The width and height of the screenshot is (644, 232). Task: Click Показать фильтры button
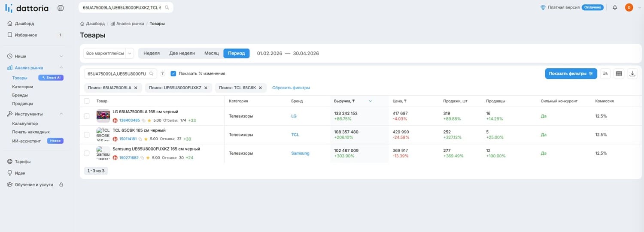571,74
